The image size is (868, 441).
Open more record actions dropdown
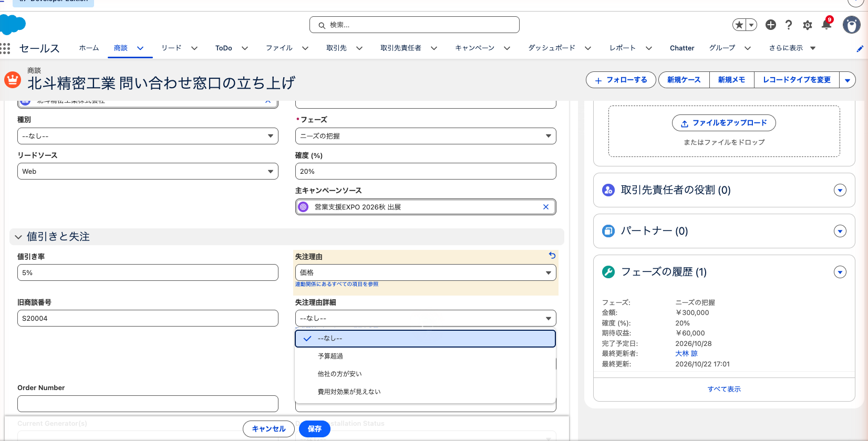848,80
